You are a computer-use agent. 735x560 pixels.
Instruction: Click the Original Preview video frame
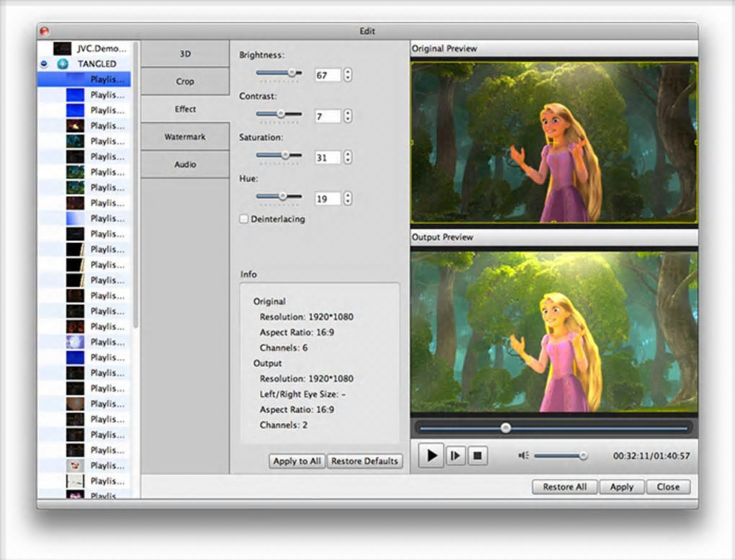(x=554, y=142)
